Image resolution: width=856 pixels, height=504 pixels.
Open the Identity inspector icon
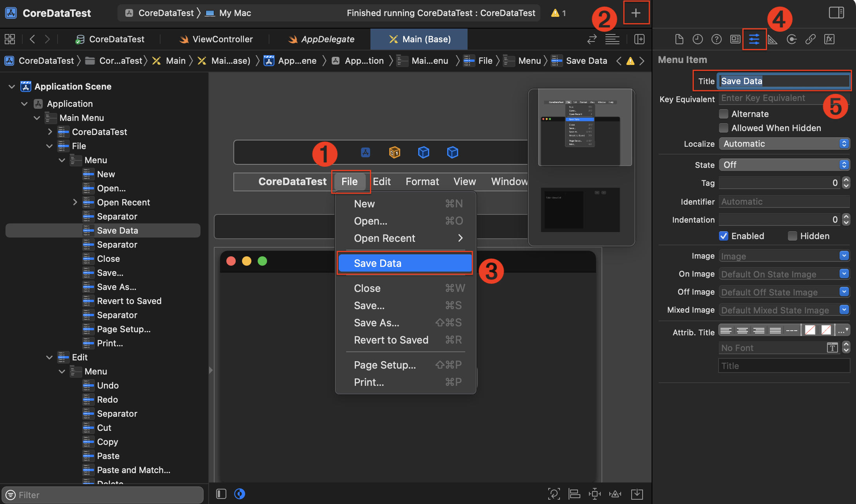point(735,39)
